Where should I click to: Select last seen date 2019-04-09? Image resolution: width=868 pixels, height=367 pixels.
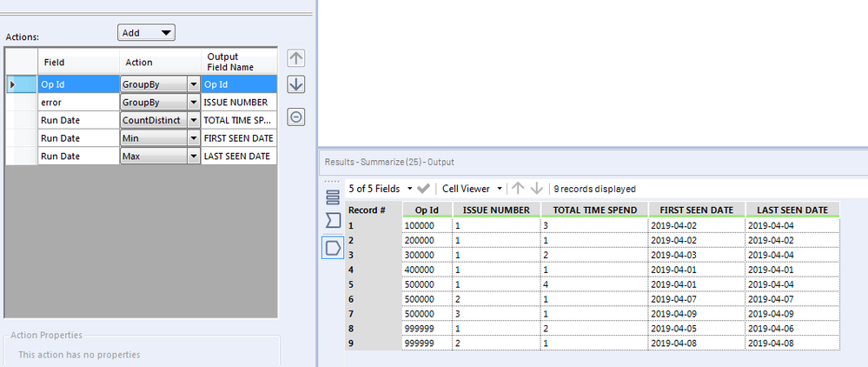coord(793,314)
